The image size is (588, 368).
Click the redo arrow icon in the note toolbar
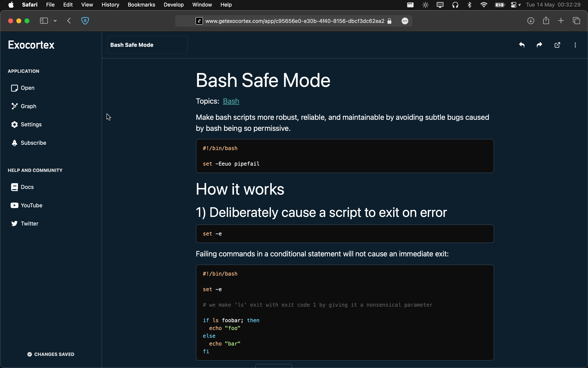point(539,45)
